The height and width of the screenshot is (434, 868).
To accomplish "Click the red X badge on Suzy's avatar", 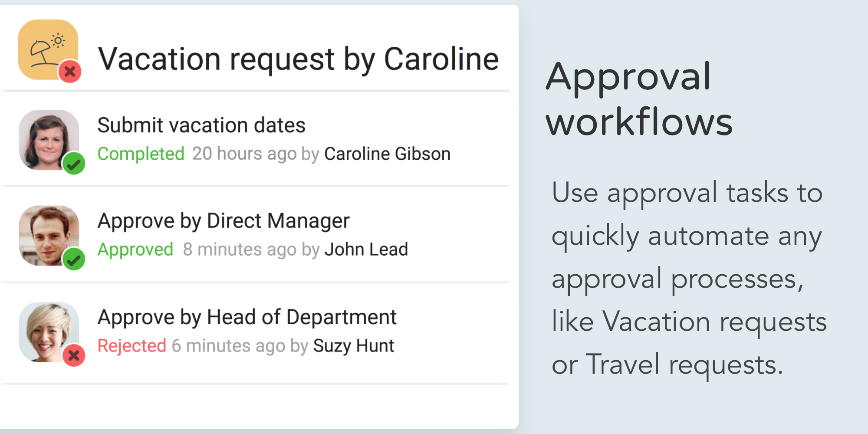I will [74, 355].
